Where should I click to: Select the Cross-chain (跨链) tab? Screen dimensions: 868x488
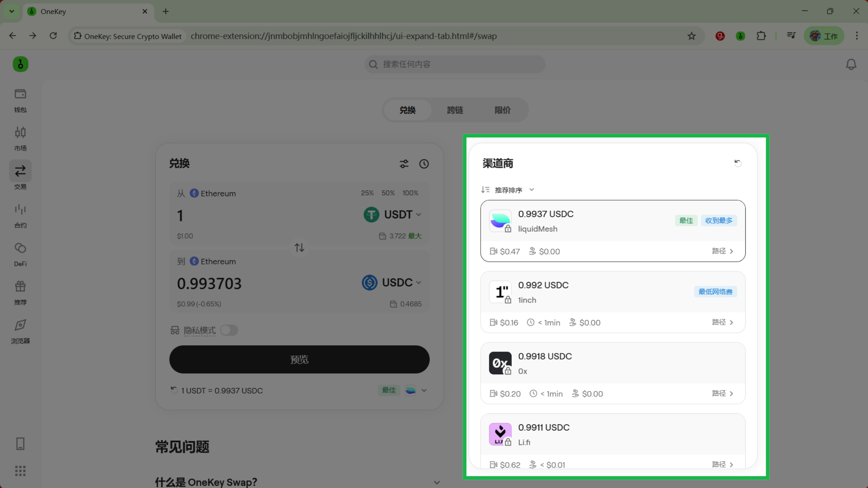click(x=455, y=110)
